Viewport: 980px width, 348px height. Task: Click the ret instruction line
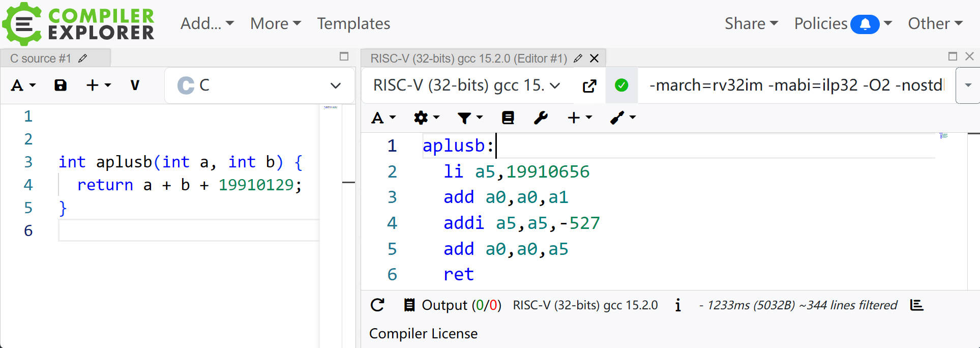tap(458, 274)
